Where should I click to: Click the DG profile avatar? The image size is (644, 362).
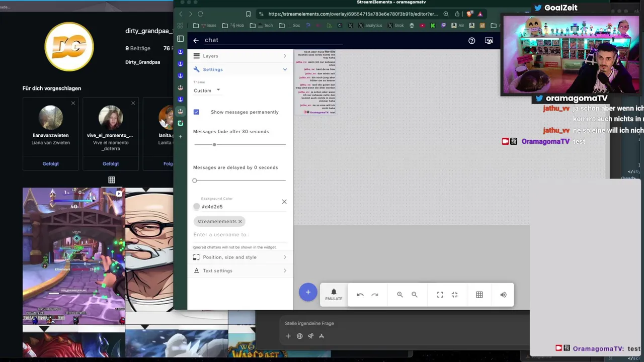coord(69,46)
